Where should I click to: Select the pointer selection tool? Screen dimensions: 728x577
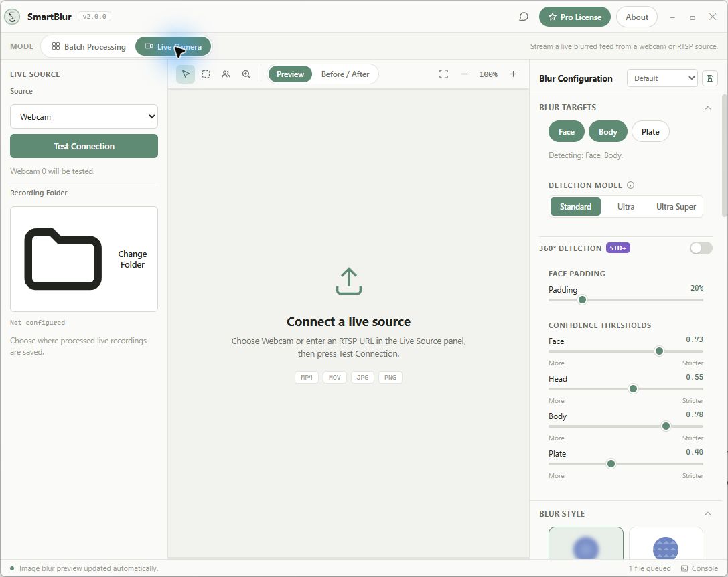click(186, 74)
